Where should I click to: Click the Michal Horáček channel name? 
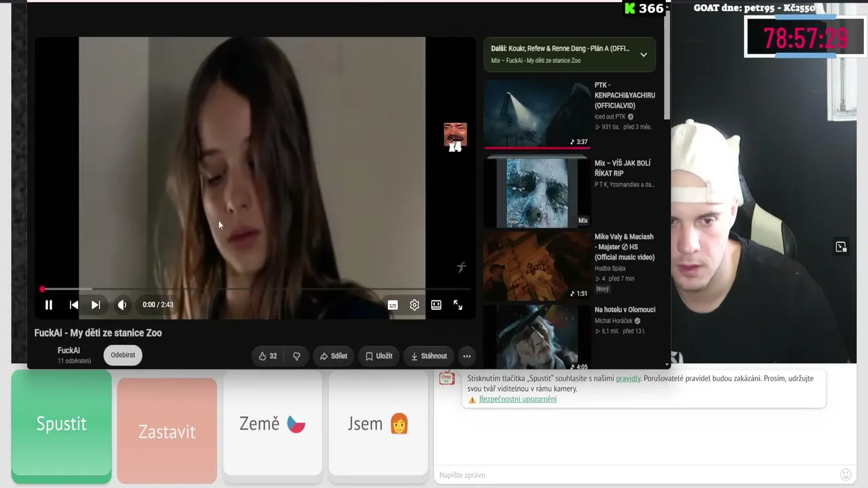pos(614,321)
